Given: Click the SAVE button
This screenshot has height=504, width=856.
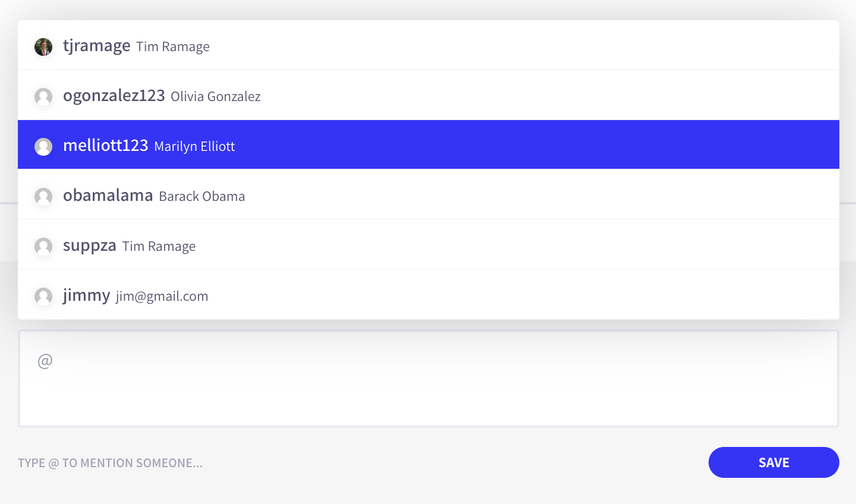Looking at the screenshot, I should click(x=774, y=462).
